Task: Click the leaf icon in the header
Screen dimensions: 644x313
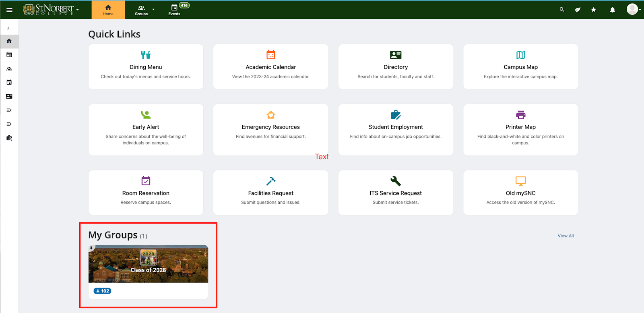Action: pos(578,10)
